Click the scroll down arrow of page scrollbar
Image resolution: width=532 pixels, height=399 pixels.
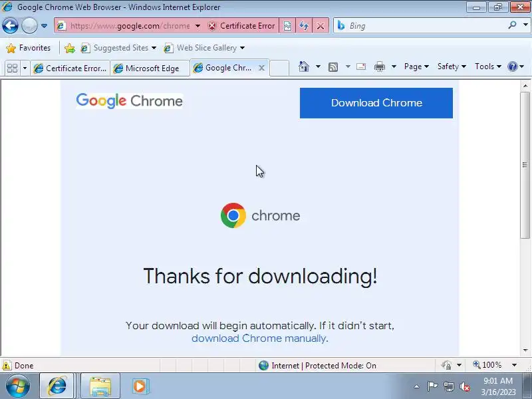click(x=525, y=350)
